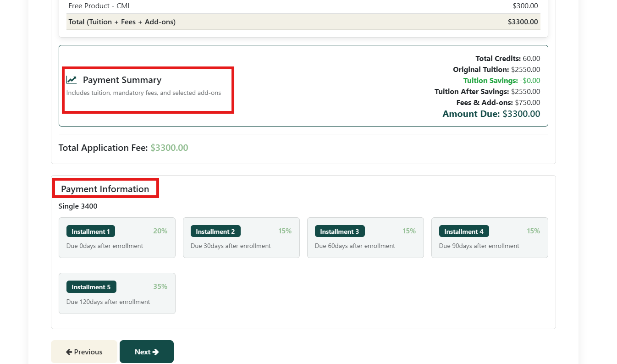Click the green Tuition Savings line
The width and height of the screenshot is (617, 364).
coord(501,81)
